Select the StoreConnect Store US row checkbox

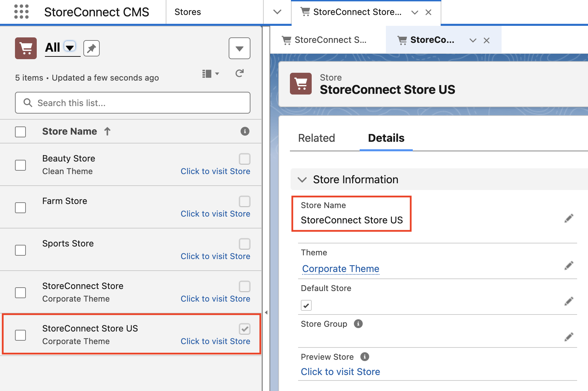tap(20, 335)
